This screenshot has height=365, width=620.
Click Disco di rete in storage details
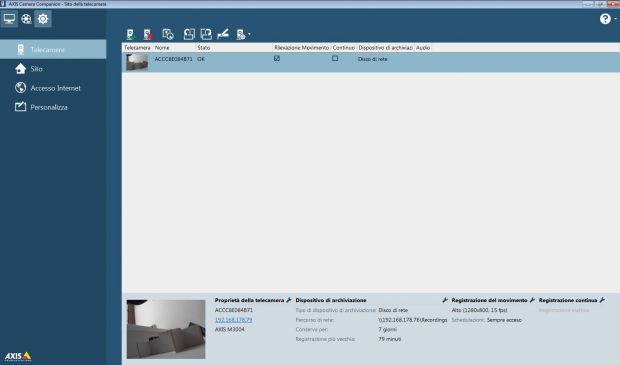pos(393,310)
